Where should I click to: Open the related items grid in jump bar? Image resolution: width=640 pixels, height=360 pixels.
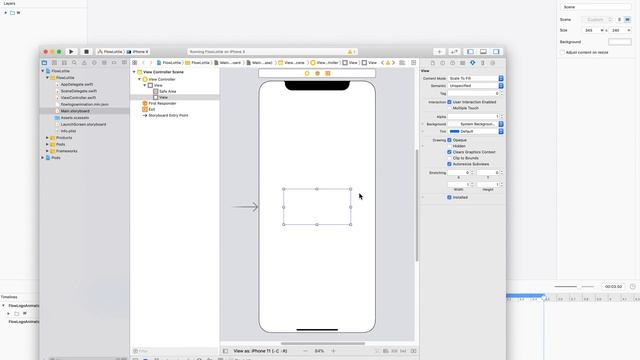click(135, 63)
